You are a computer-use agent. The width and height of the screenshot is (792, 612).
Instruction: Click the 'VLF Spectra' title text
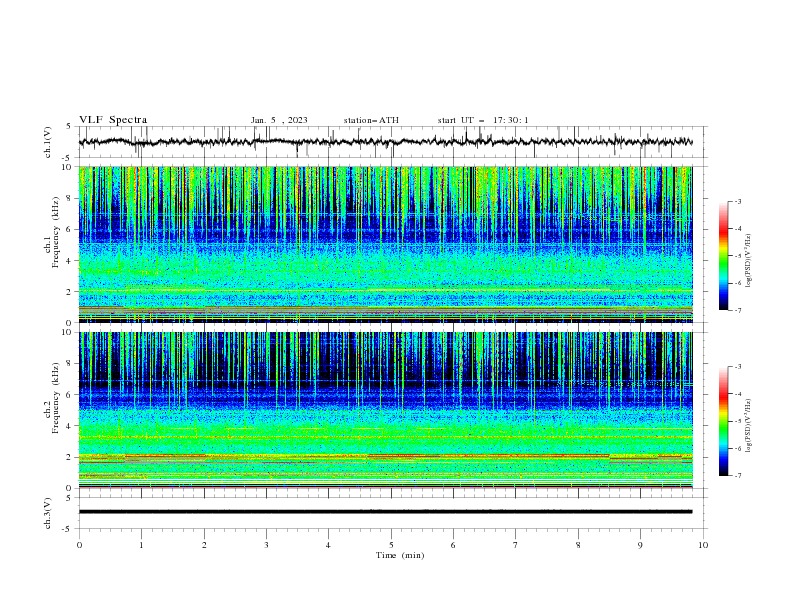[113, 120]
